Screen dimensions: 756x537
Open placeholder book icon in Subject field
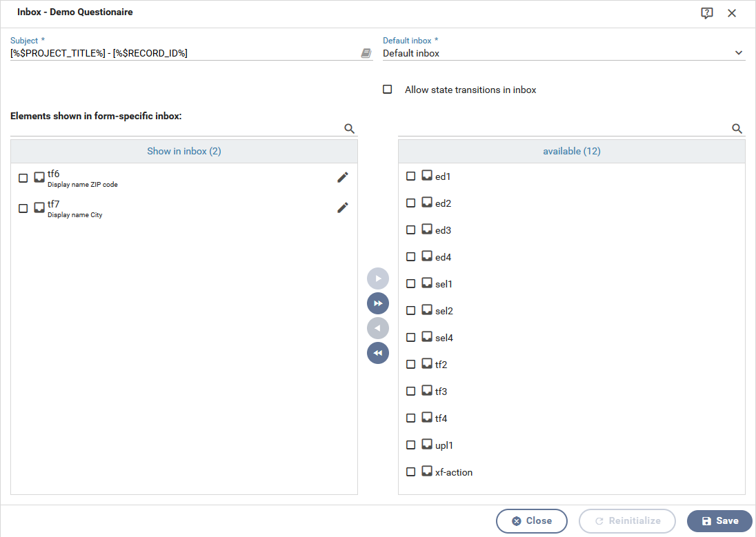(366, 53)
